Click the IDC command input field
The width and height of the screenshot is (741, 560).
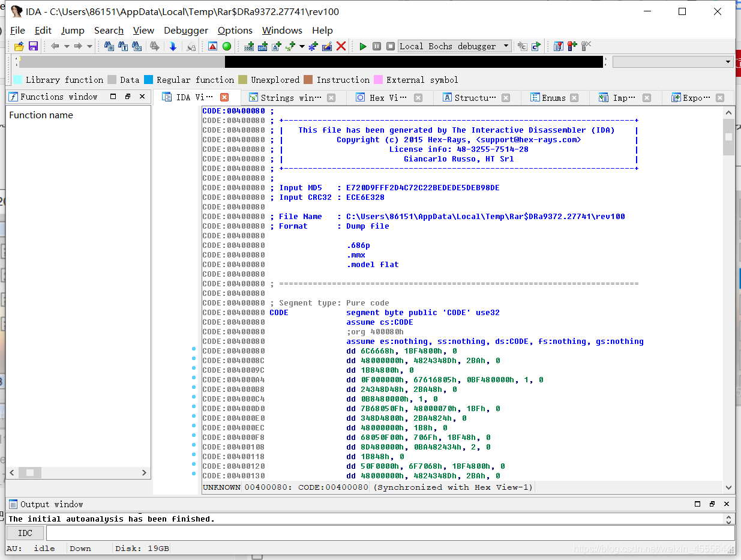(390, 533)
